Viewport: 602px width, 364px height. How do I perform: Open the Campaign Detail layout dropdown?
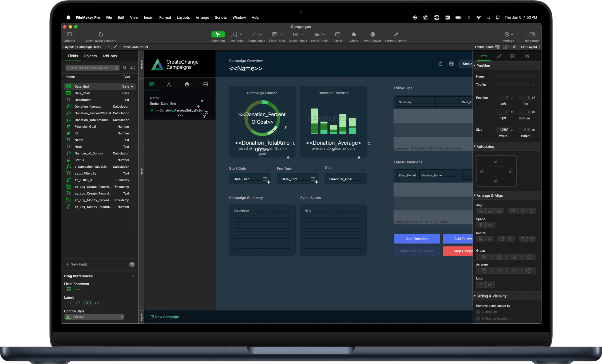click(x=94, y=47)
